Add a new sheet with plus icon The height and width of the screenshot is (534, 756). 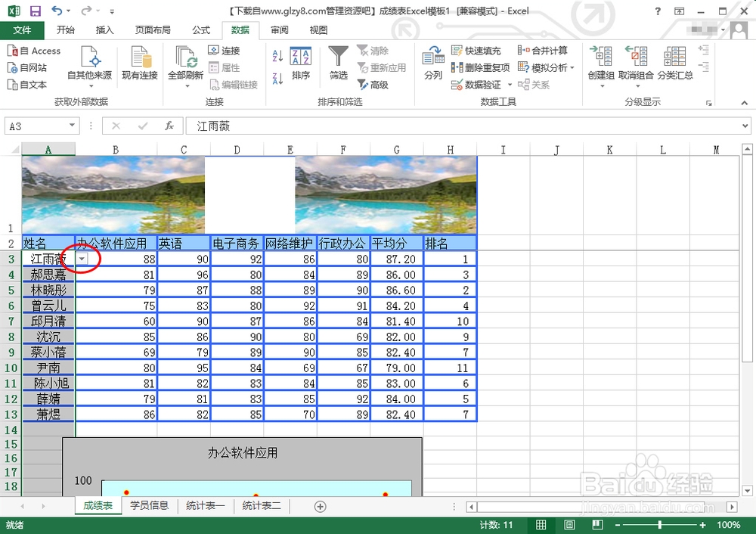[x=320, y=507]
